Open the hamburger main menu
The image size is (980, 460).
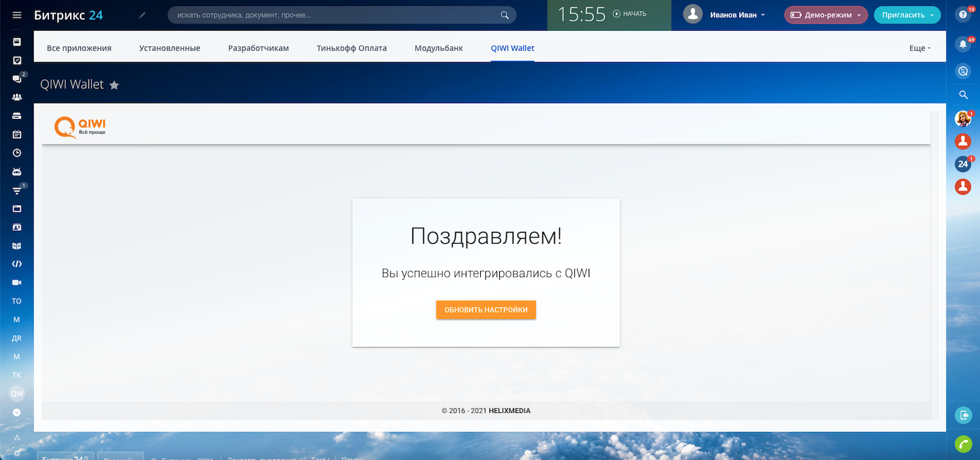coord(17,15)
